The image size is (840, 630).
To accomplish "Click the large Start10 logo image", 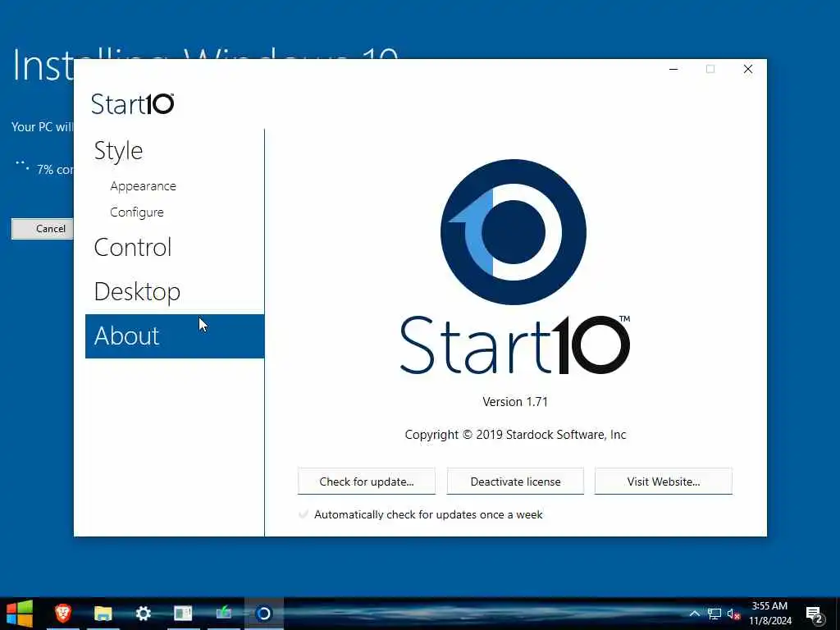I will [x=514, y=232].
